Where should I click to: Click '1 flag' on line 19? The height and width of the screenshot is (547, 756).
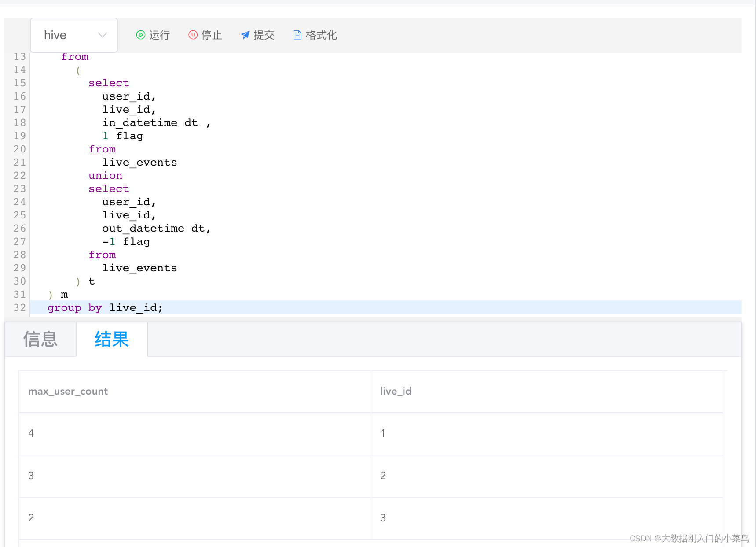click(x=123, y=136)
